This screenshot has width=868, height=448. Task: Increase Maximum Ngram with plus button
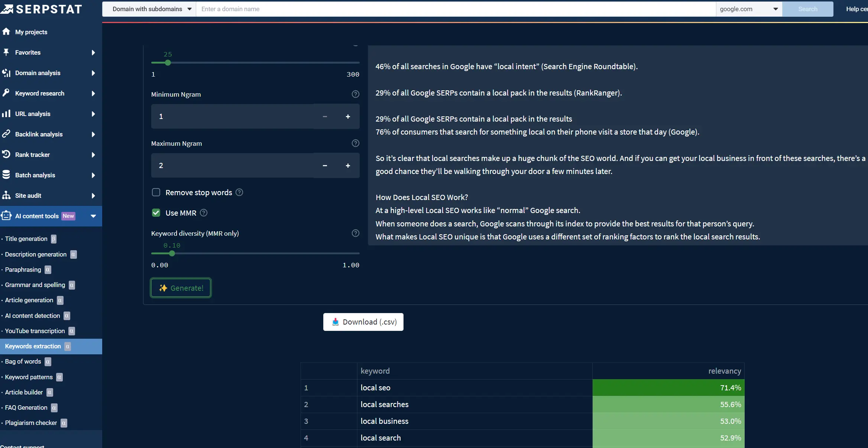pos(348,165)
